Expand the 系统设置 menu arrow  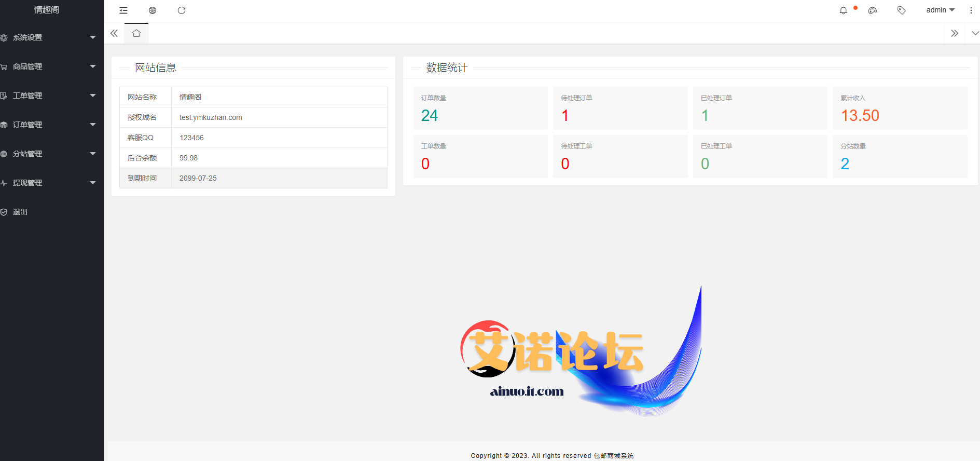coord(93,37)
